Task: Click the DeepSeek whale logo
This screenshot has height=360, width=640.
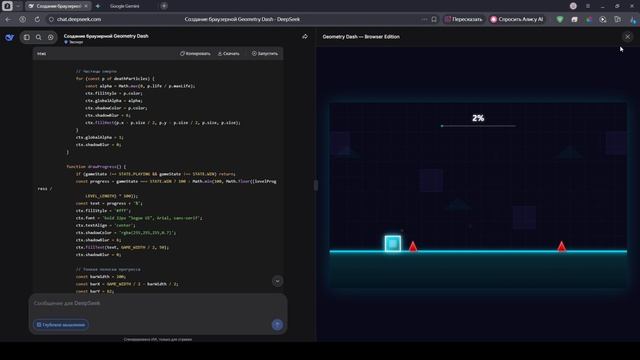Action: tap(9, 37)
